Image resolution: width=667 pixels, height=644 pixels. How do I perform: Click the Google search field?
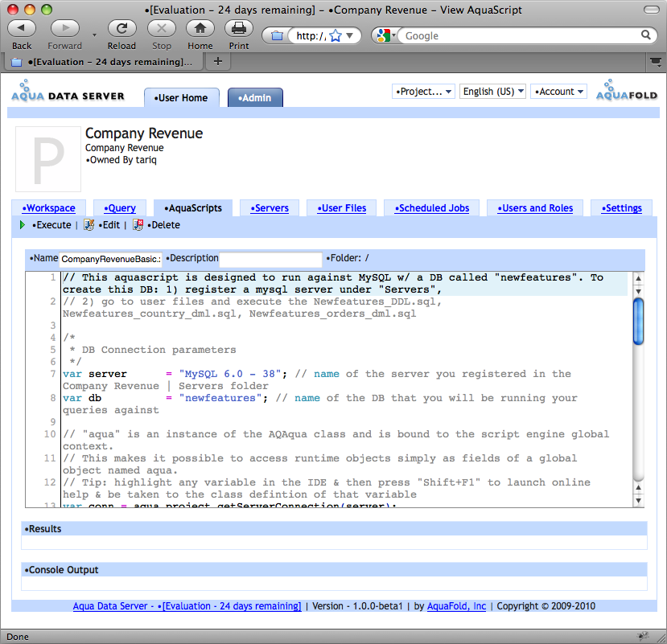pos(519,35)
